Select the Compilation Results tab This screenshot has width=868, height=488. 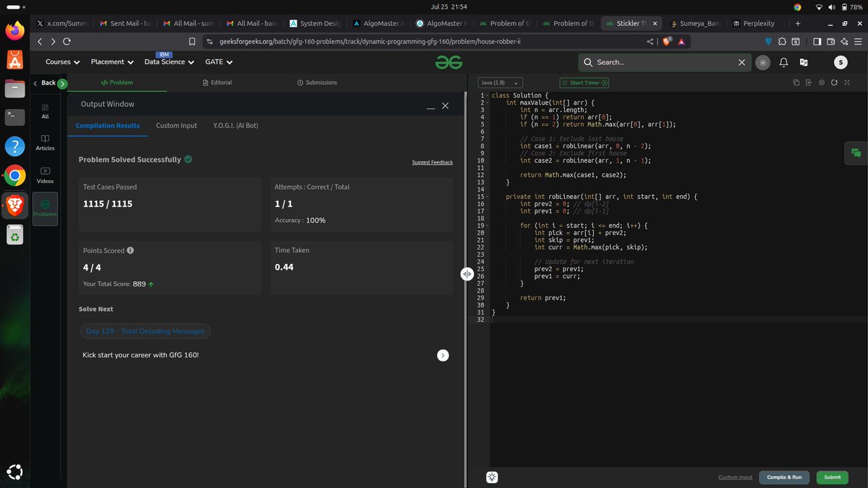click(x=108, y=126)
